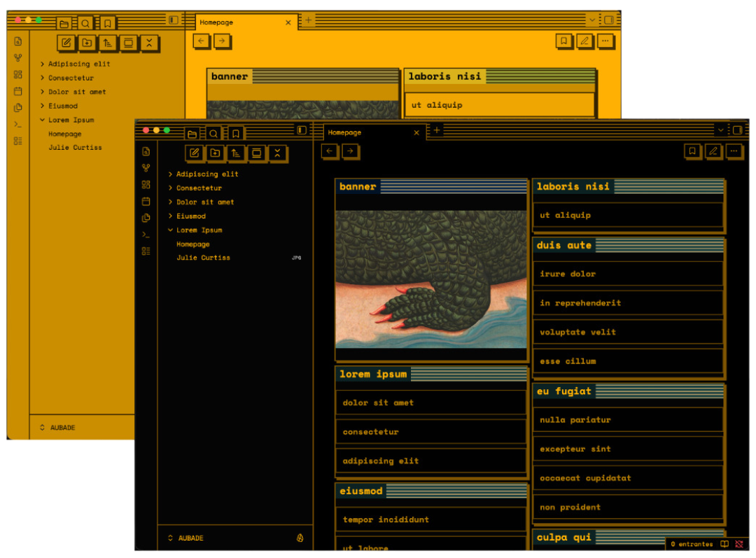Change sort order in dark window file explorer
Viewport: 756px width, 558px height.
coord(236,153)
